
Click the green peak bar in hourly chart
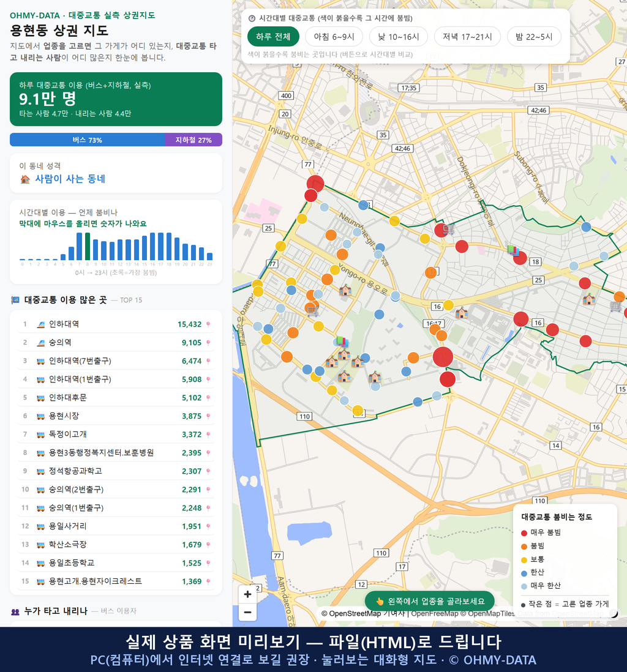tap(88, 247)
